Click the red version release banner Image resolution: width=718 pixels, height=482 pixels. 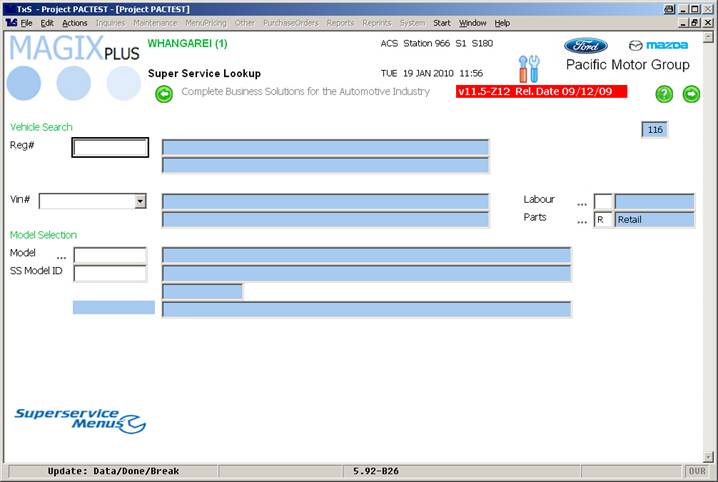click(x=540, y=91)
